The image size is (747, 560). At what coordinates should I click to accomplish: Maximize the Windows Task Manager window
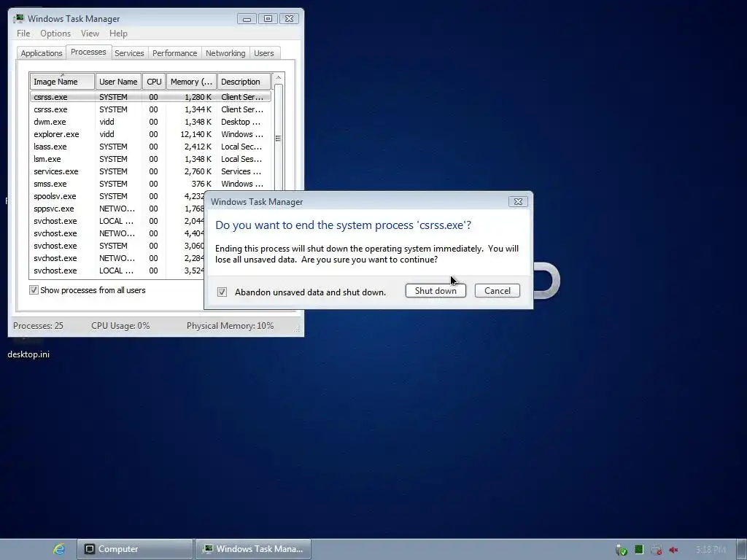[268, 18]
